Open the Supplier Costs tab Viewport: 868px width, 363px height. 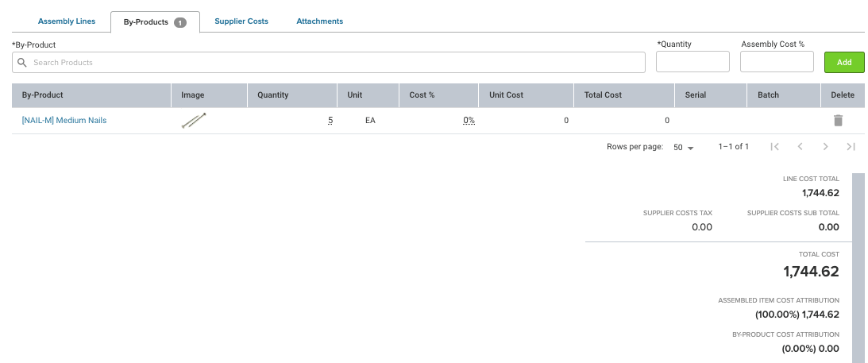click(241, 21)
